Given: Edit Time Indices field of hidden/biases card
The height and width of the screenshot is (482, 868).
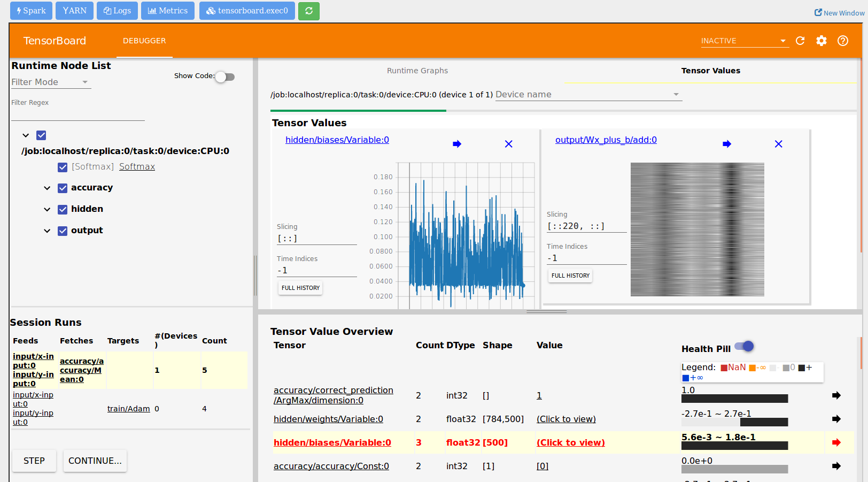Looking at the screenshot, I should click(x=316, y=271).
